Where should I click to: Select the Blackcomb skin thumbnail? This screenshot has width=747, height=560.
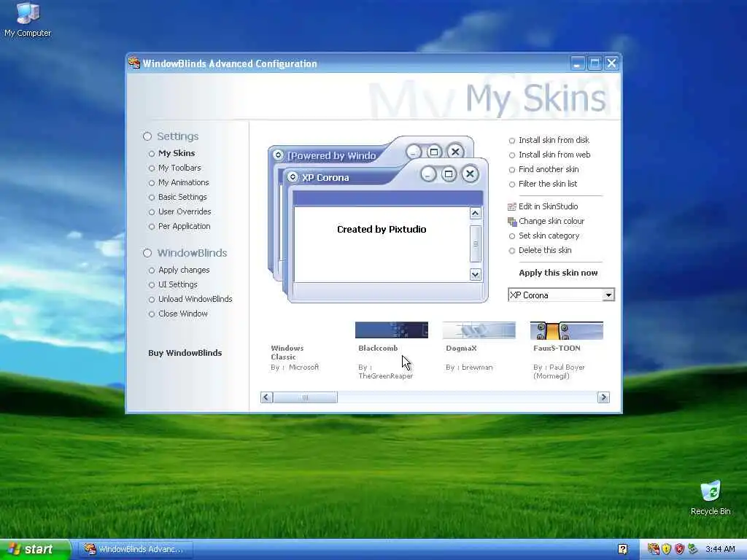pyautogui.click(x=392, y=330)
